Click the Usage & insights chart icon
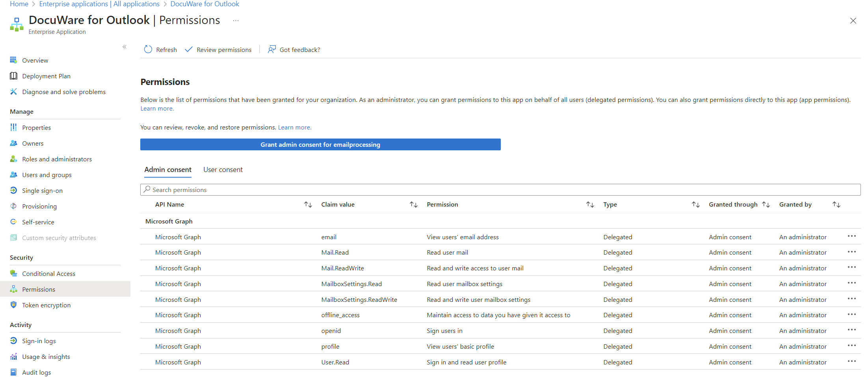This screenshot has height=377, width=868. click(13, 356)
